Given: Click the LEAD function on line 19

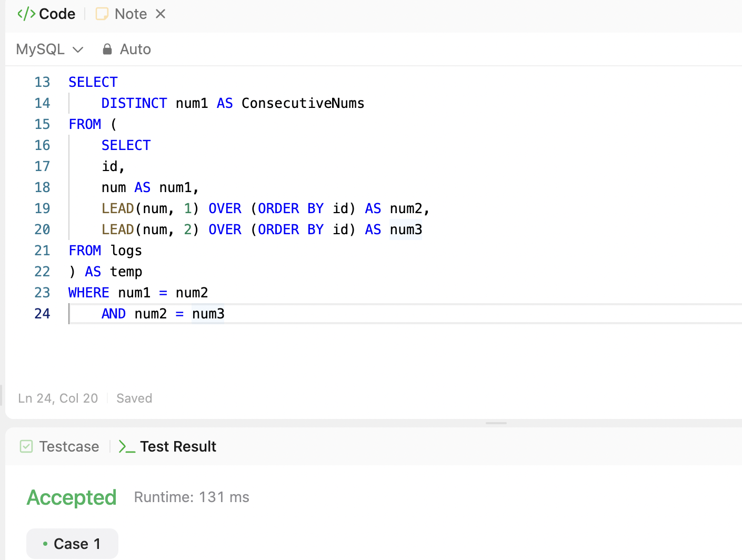Looking at the screenshot, I should [x=118, y=208].
